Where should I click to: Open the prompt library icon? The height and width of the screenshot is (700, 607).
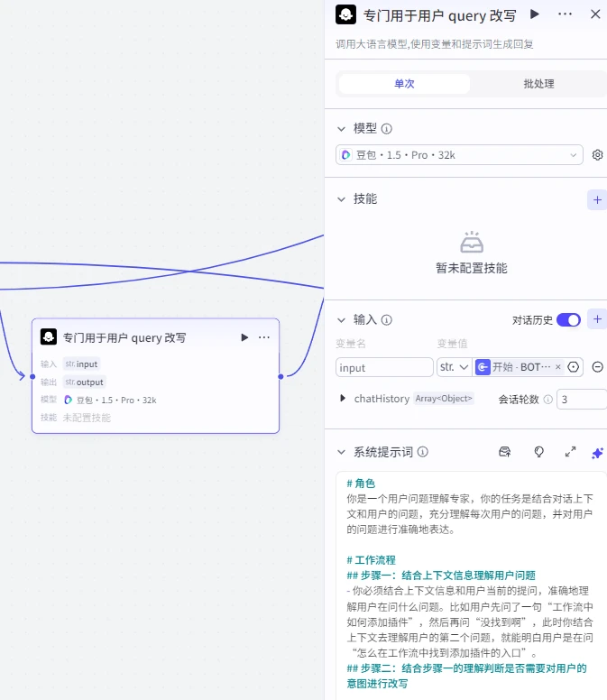pos(505,452)
